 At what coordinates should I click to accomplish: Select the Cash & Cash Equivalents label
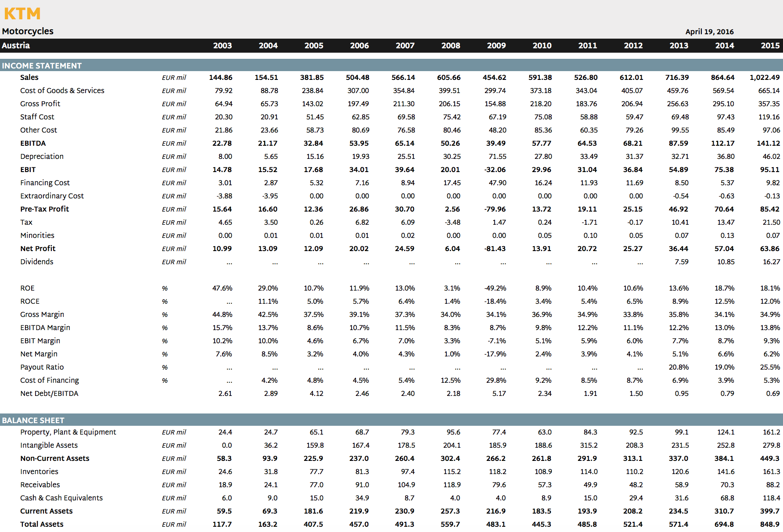click(61, 498)
